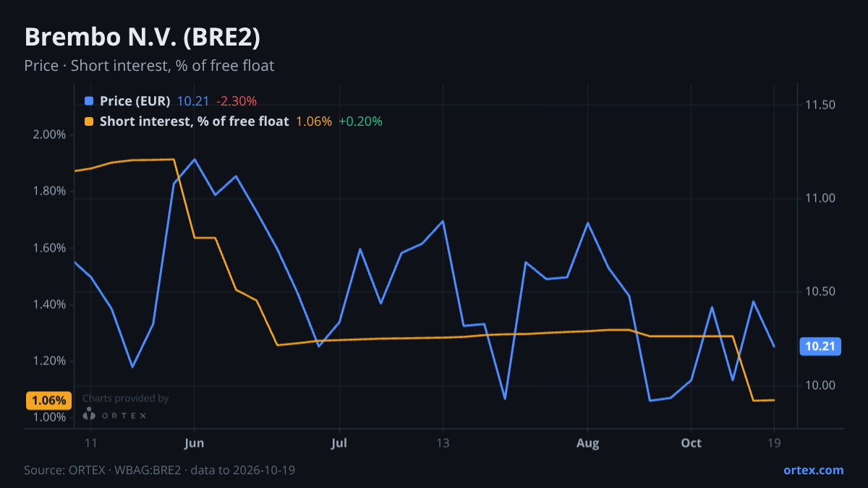Click the Brembo N.V. (BRE2) chart title

click(x=142, y=37)
